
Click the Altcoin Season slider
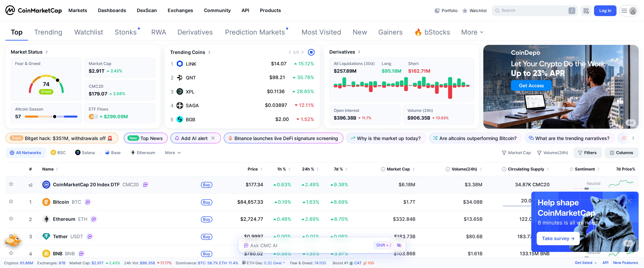point(51,117)
